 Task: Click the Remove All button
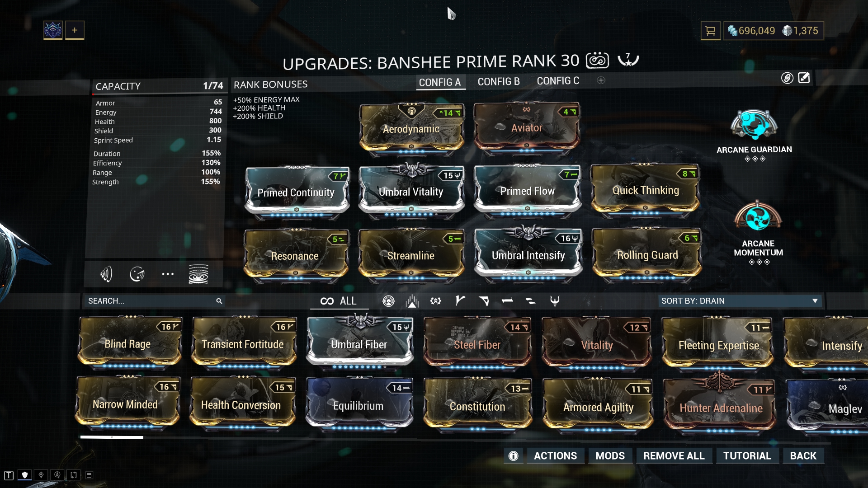click(x=674, y=455)
